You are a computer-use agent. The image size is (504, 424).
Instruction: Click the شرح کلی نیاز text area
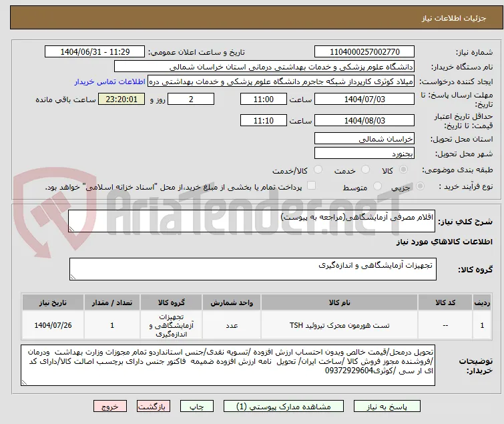(x=252, y=221)
